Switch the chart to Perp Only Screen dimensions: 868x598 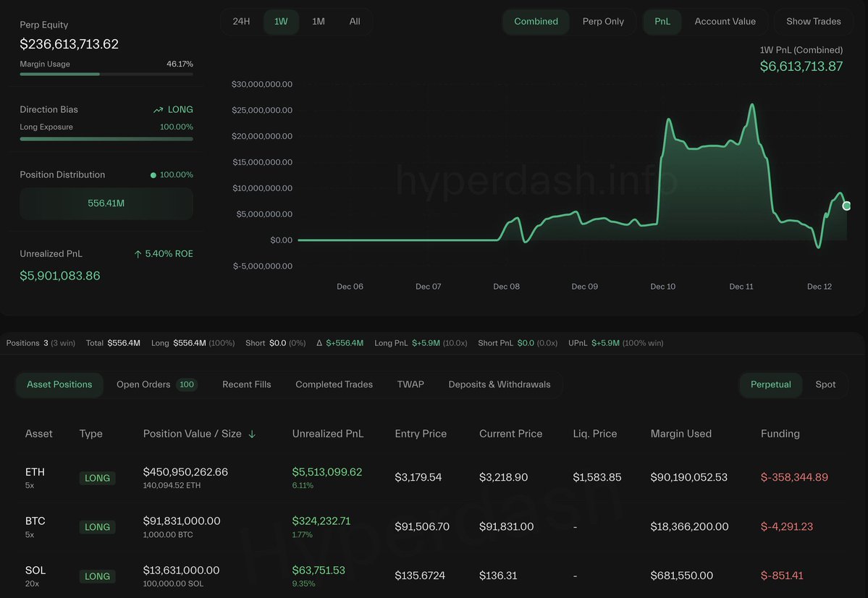click(602, 22)
